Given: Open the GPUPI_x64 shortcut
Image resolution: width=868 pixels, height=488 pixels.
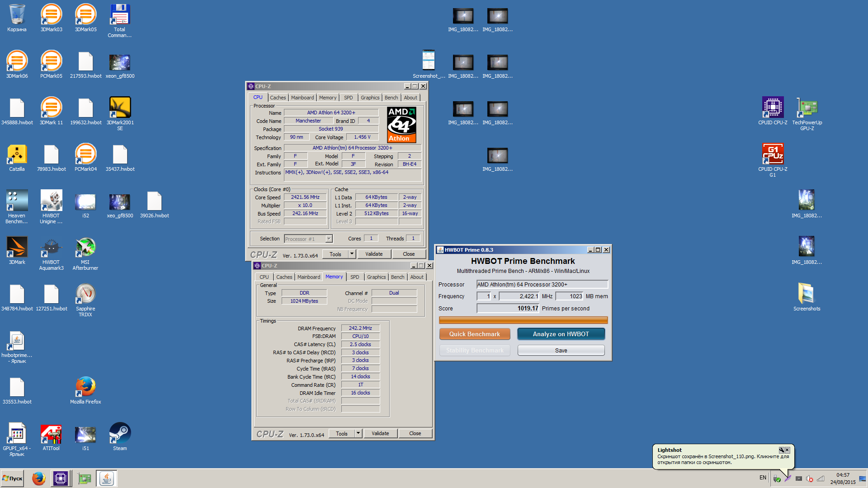Looking at the screenshot, I should tap(17, 440).
